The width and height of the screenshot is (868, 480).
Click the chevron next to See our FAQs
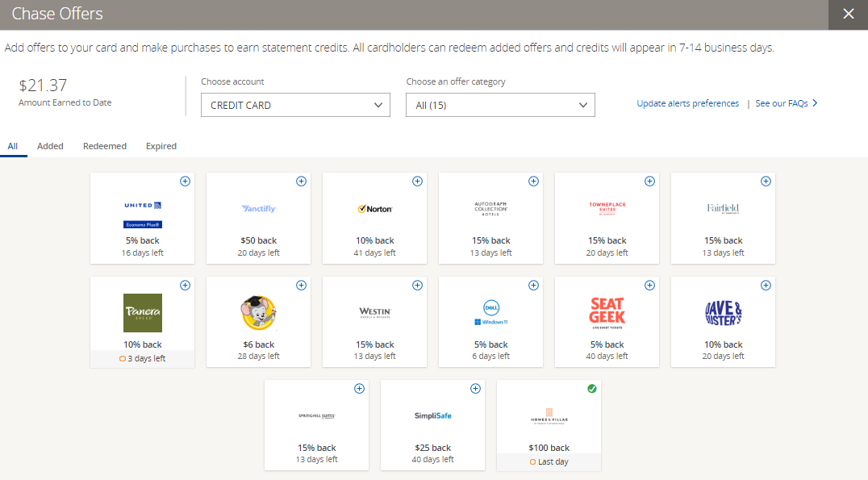point(815,103)
